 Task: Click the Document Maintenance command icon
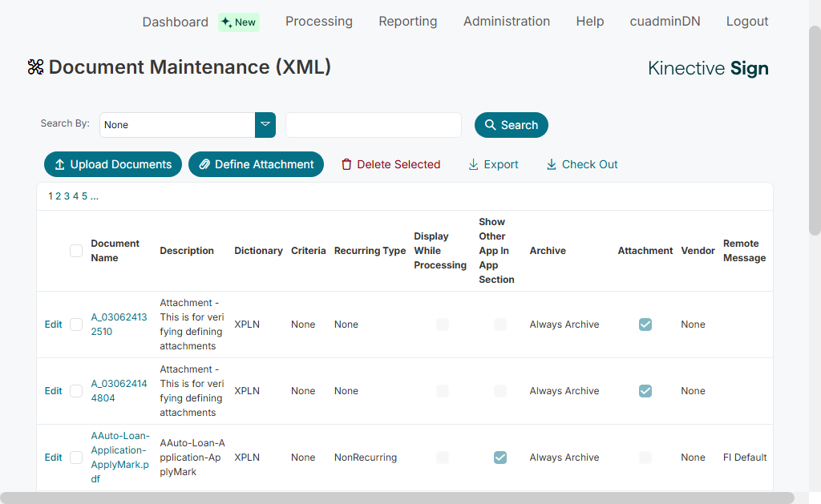pyautogui.click(x=35, y=67)
